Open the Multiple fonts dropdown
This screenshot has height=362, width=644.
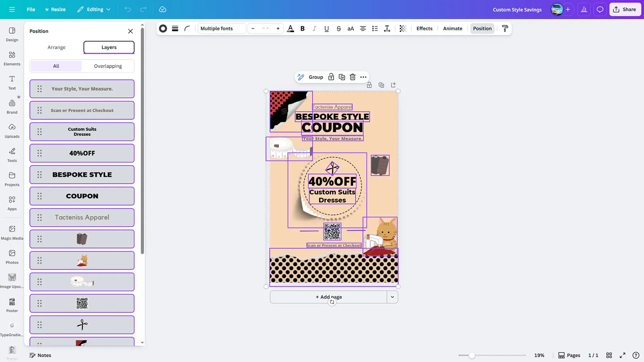(x=221, y=29)
